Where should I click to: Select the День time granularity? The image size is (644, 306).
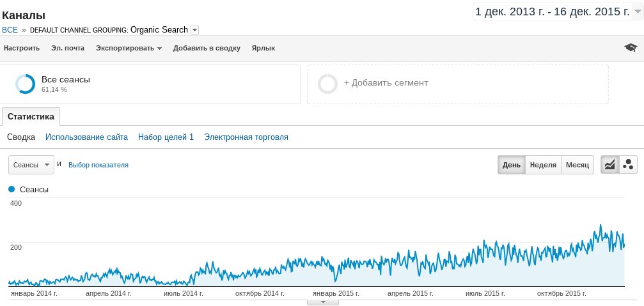coord(511,165)
